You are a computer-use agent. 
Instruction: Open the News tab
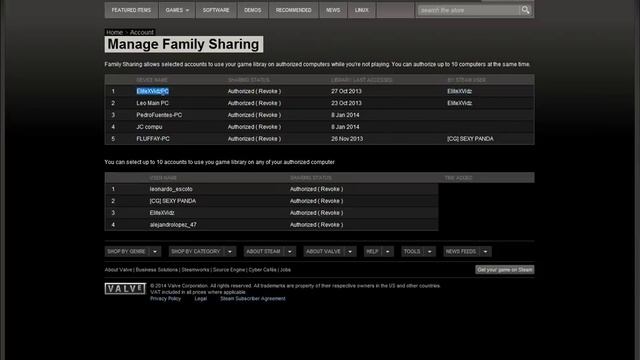tap(333, 10)
